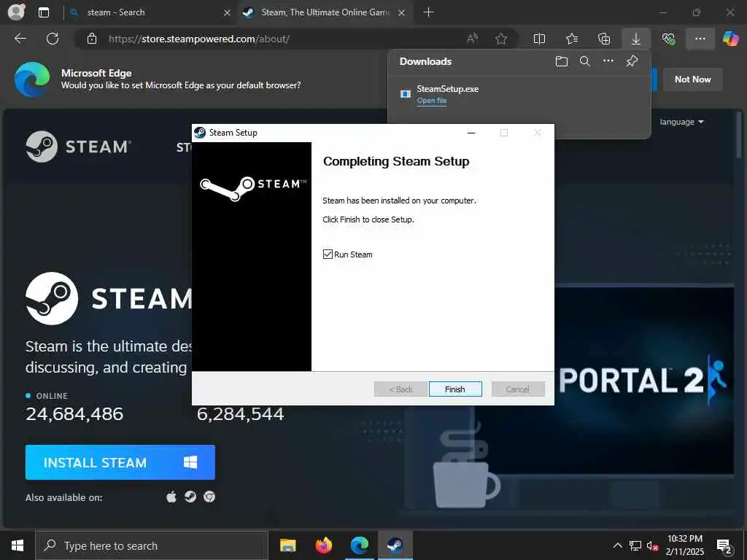Open Browser essentials heart icon
The height and width of the screenshot is (560, 747).
click(x=668, y=39)
